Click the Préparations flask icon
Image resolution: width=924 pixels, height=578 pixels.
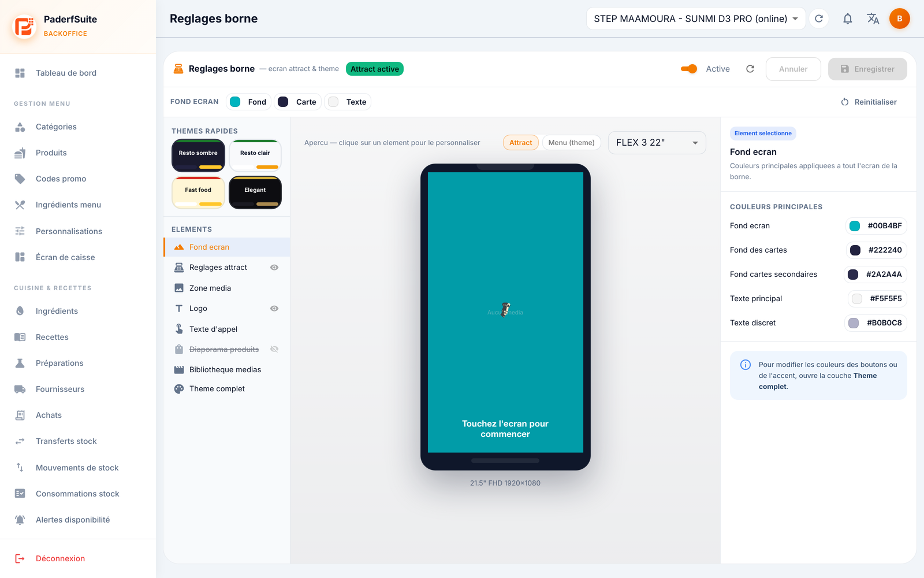click(x=20, y=363)
